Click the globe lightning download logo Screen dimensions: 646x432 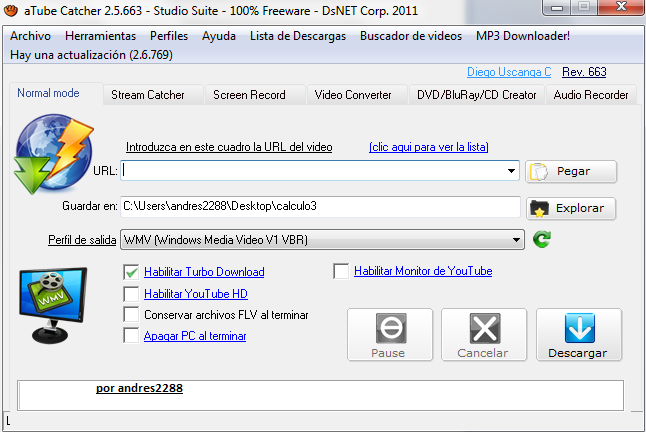[x=54, y=154]
